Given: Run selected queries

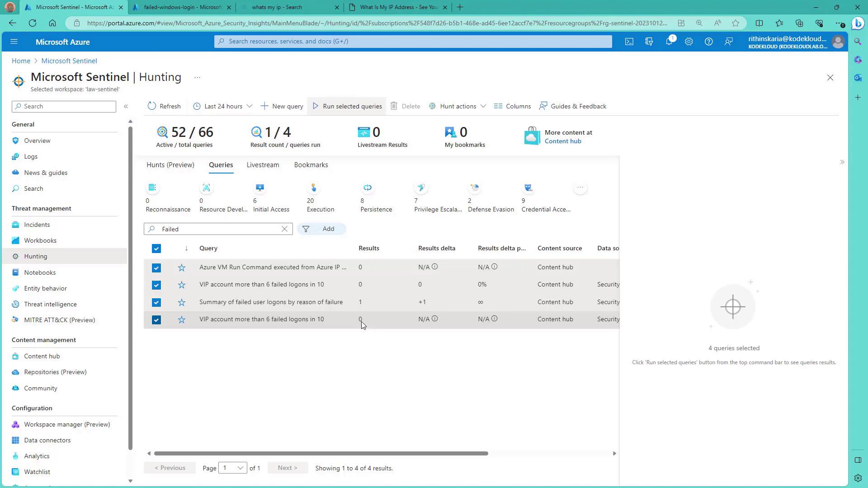Looking at the screenshot, I should tap(347, 106).
